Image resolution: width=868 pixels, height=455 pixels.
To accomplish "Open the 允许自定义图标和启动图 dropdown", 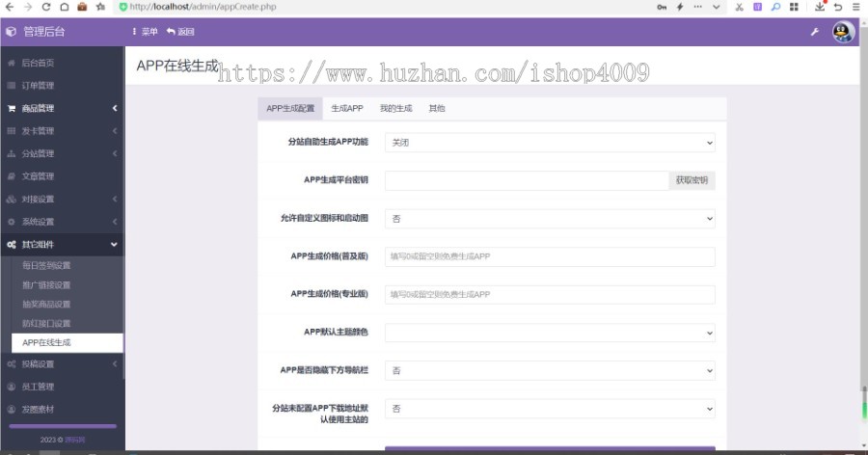I will point(550,218).
